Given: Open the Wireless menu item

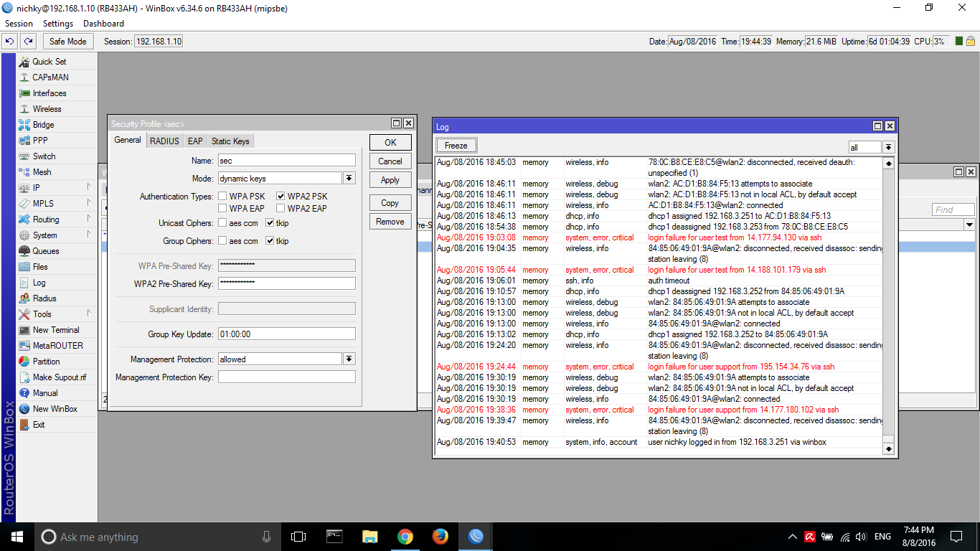Looking at the screenshot, I should coord(47,109).
